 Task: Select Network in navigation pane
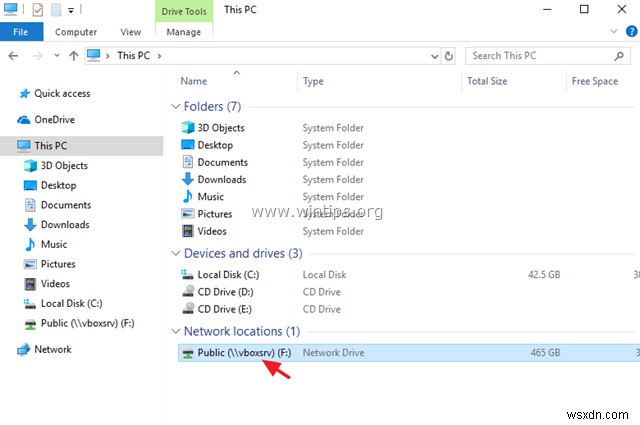[44, 349]
